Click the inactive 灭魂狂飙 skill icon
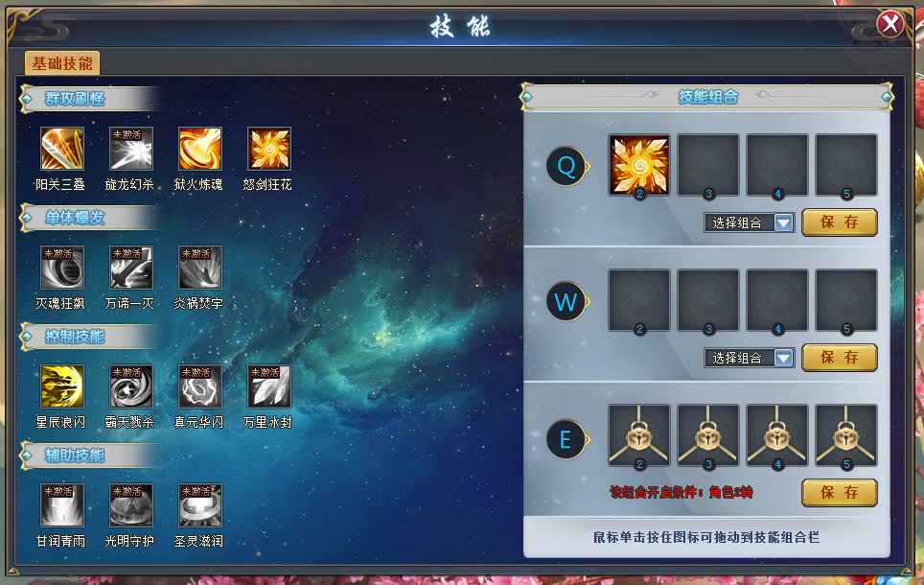 coord(62,268)
